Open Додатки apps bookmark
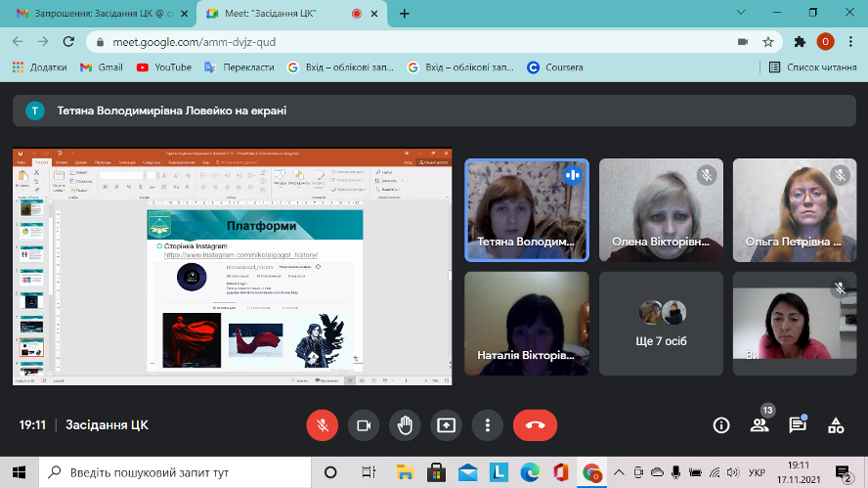Screen dimensions: 868x488 40,67
